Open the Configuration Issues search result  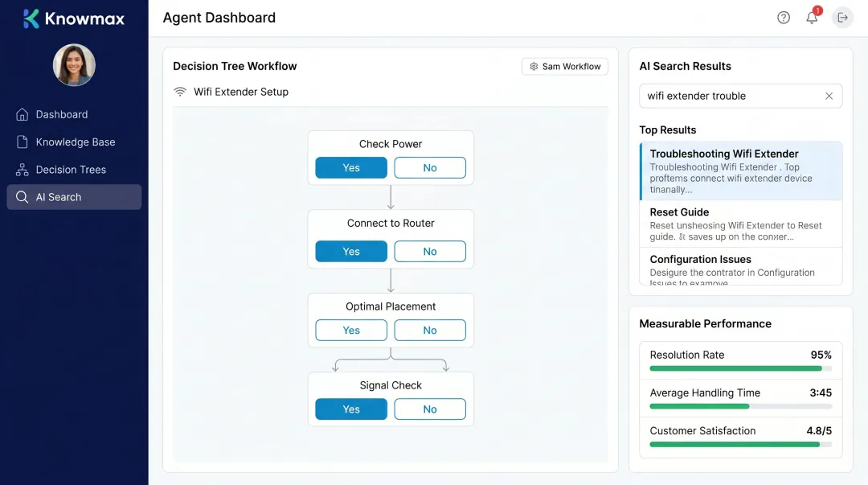pyautogui.click(x=741, y=266)
